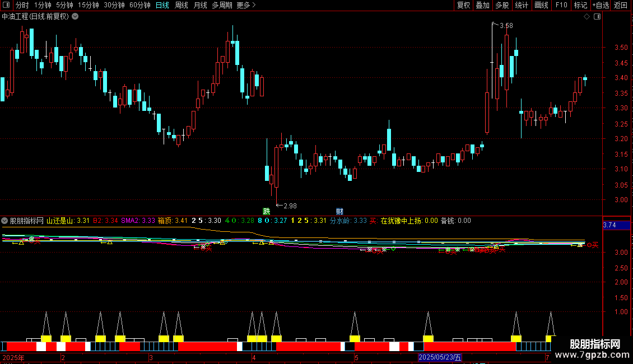Open 画线 drawing tools
Screen dimensions: 633x364
(x=541, y=5)
